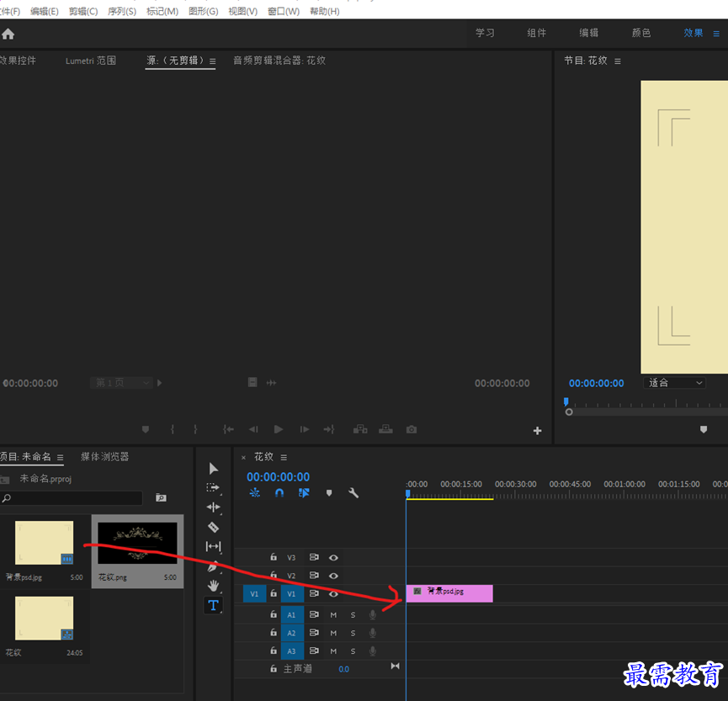Click the Program monitor playhead slider

coord(566,401)
